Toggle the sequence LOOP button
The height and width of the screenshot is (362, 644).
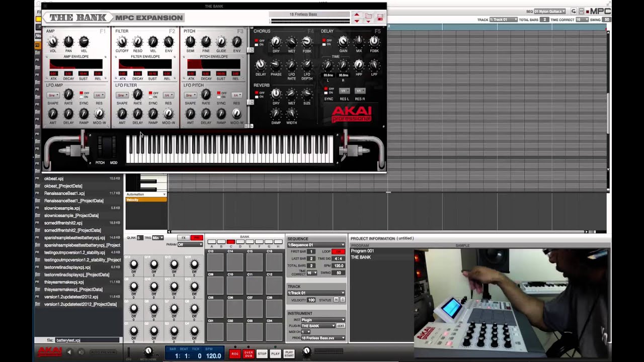(339, 251)
